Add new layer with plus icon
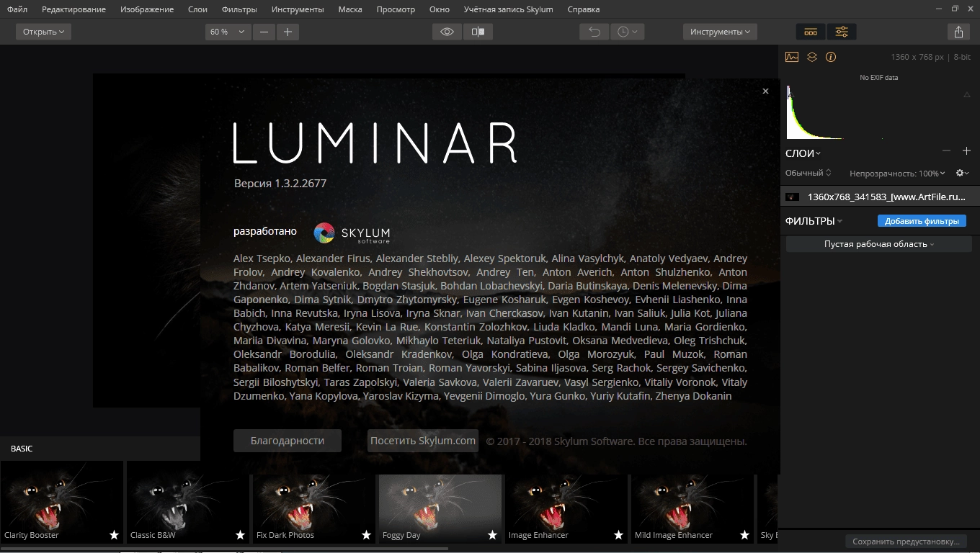The image size is (980, 553). 967,151
